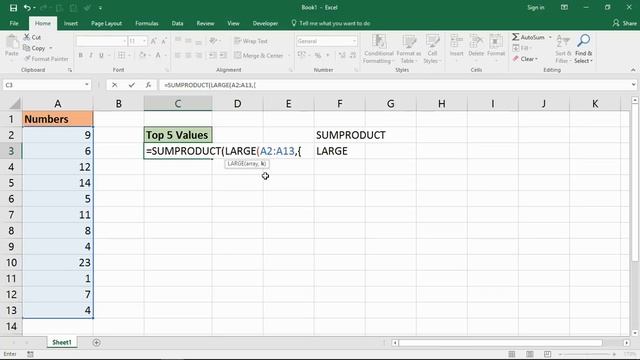640x360 pixels.
Task: Add a new sheet with the plus icon
Action: point(96,342)
